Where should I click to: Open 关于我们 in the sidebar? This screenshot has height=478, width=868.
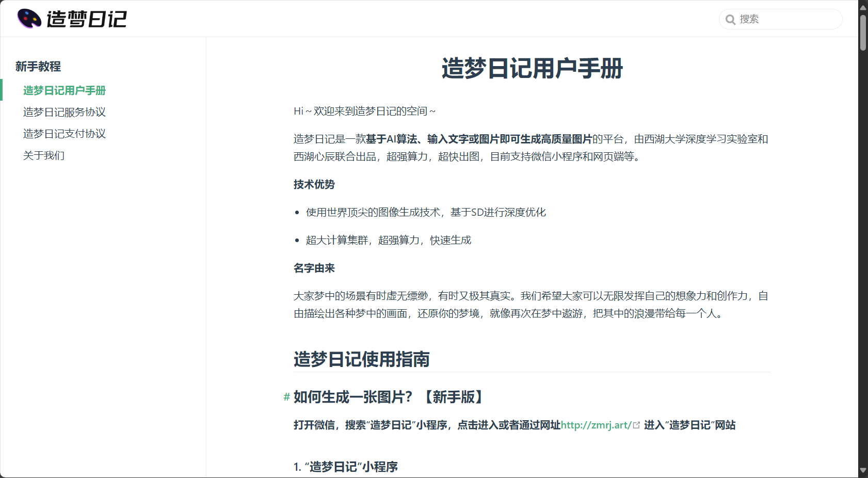point(44,155)
